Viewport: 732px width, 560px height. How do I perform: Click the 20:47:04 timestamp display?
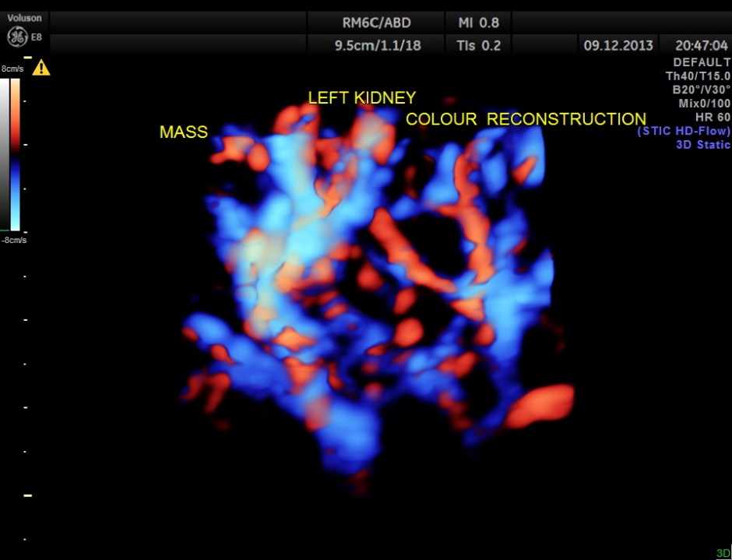(x=702, y=45)
